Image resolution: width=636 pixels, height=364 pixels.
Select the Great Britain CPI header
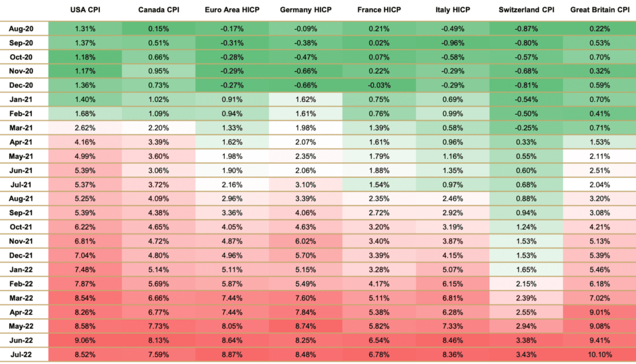(x=600, y=10)
